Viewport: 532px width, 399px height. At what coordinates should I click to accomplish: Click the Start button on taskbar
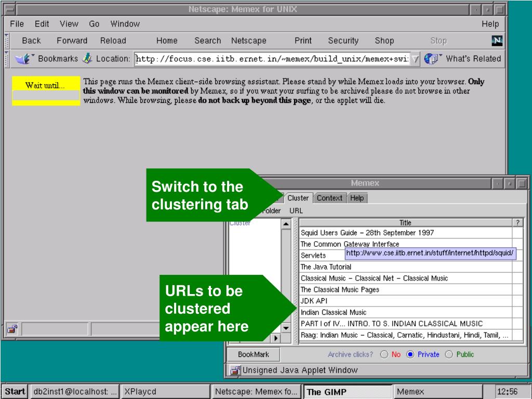[x=15, y=391]
